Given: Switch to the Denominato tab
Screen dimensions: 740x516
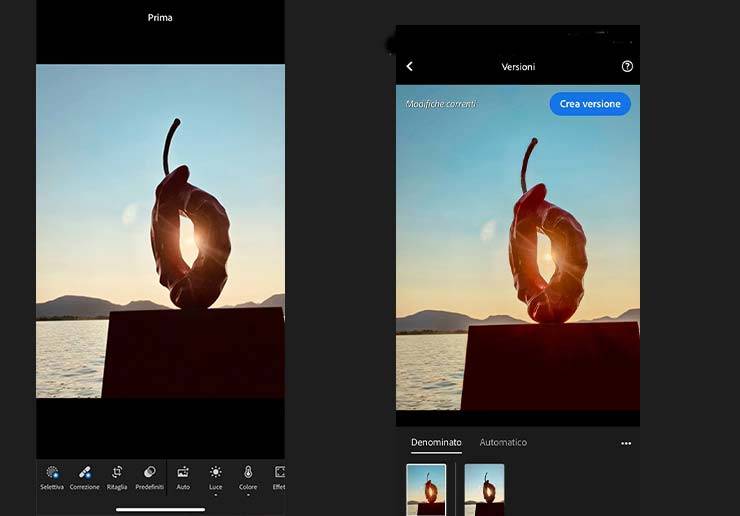Looking at the screenshot, I should pyautogui.click(x=436, y=442).
